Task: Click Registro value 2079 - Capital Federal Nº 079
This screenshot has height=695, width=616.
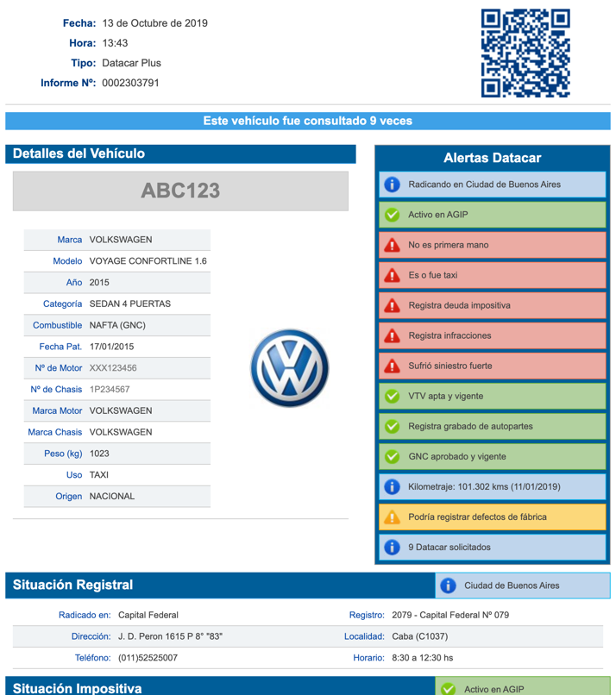Action: coord(450,615)
